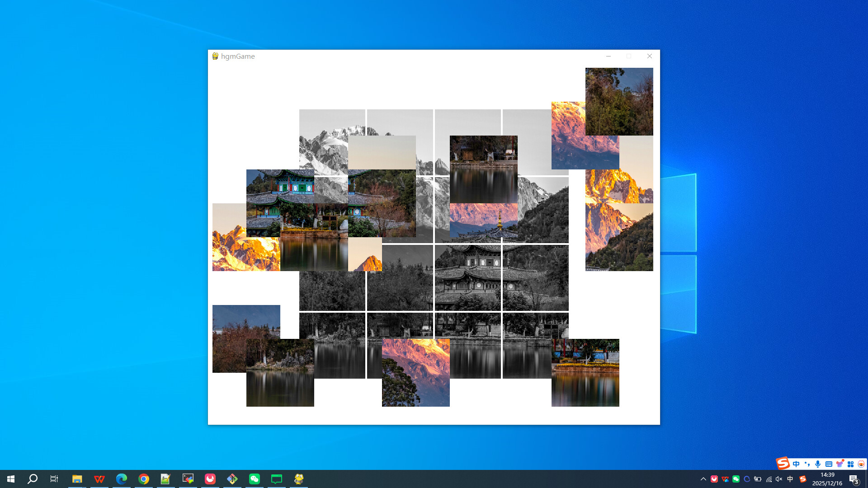The width and height of the screenshot is (868, 488).
Task: Open Google Chrome from the taskbar
Action: [x=143, y=479]
